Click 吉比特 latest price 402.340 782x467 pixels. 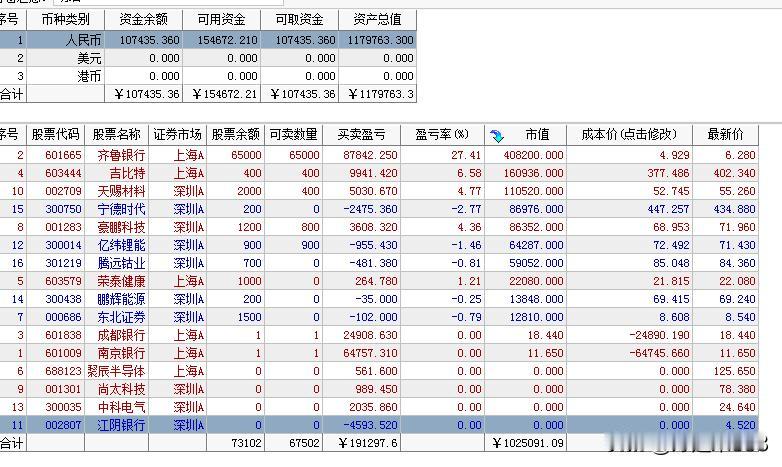click(734, 173)
